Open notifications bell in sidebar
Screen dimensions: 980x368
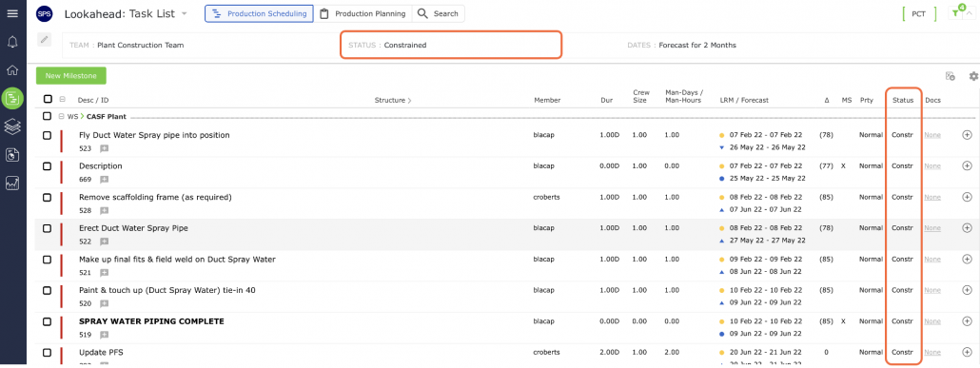click(12, 43)
